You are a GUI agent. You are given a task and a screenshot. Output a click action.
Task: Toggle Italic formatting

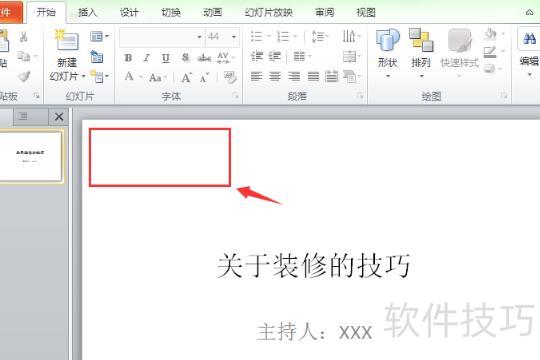147,58
